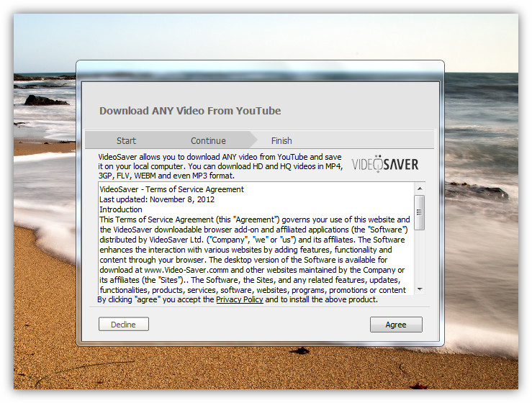
Task: Click the terms scrollbar down arrow
Action: tap(420, 289)
